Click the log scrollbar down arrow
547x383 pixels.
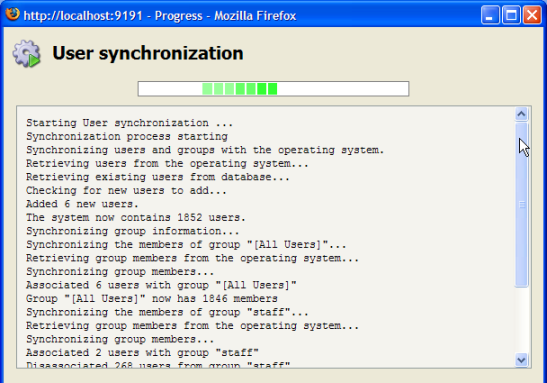point(521,360)
